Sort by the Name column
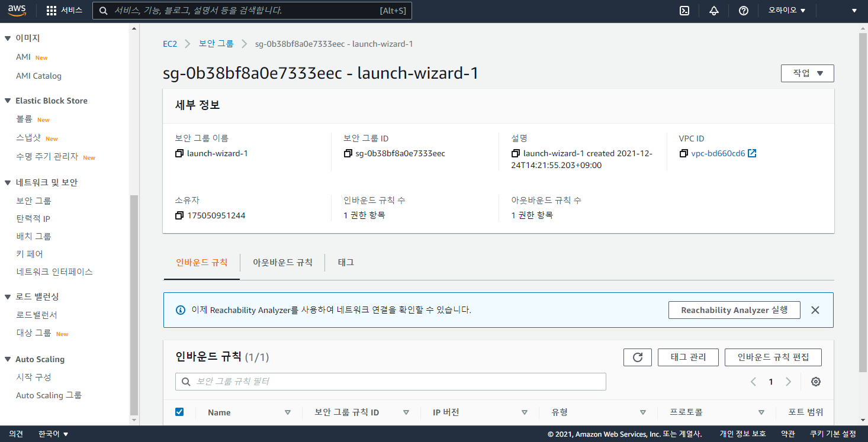The image size is (868, 442). pos(288,412)
